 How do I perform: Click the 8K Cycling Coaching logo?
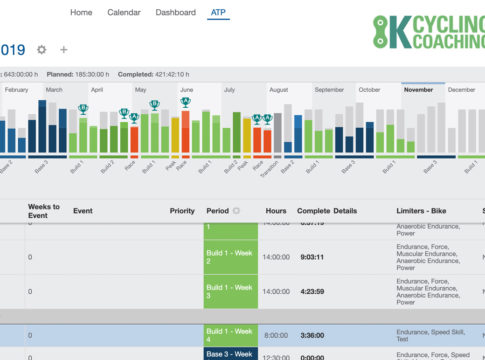(x=429, y=32)
